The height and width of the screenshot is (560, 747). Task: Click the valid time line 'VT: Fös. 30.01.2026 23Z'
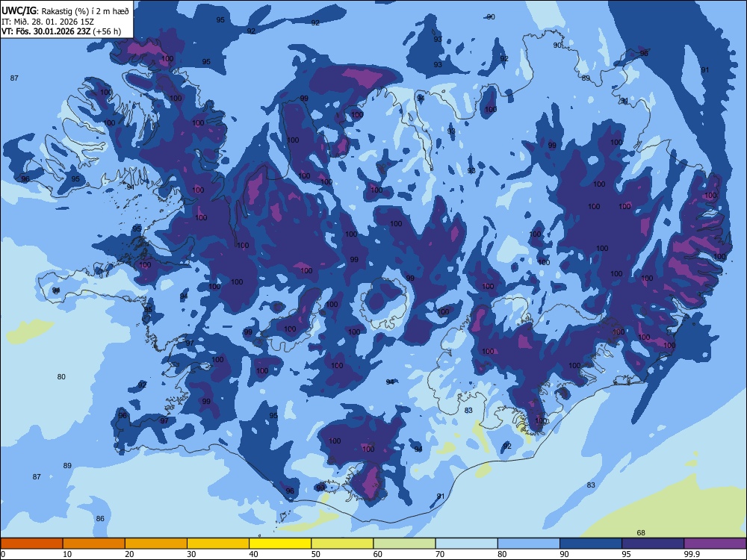[46, 31]
